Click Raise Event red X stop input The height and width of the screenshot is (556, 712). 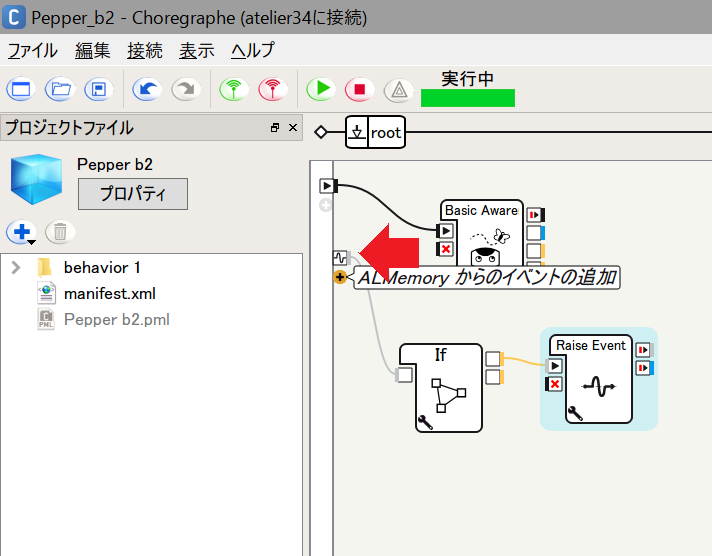[554, 384]
